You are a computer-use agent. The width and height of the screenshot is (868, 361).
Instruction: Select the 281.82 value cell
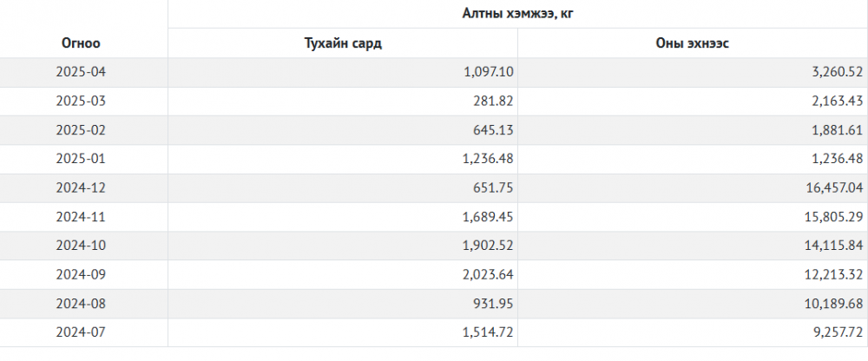click(494, 101)
